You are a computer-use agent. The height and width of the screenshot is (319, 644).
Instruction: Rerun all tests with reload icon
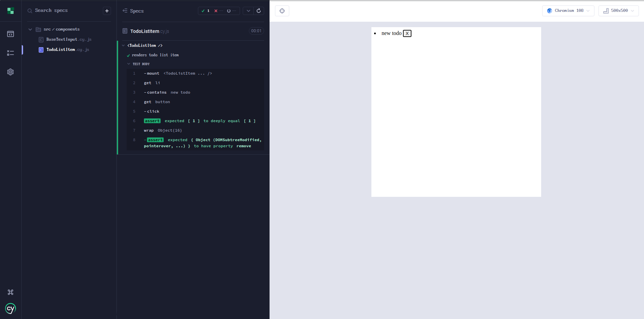259,11
